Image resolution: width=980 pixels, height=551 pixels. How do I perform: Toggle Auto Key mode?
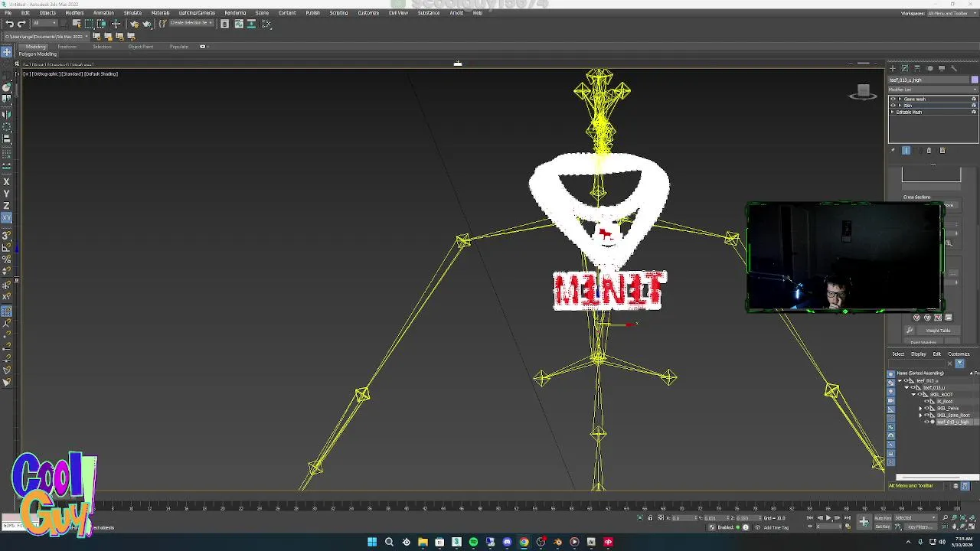click(883, 518)
